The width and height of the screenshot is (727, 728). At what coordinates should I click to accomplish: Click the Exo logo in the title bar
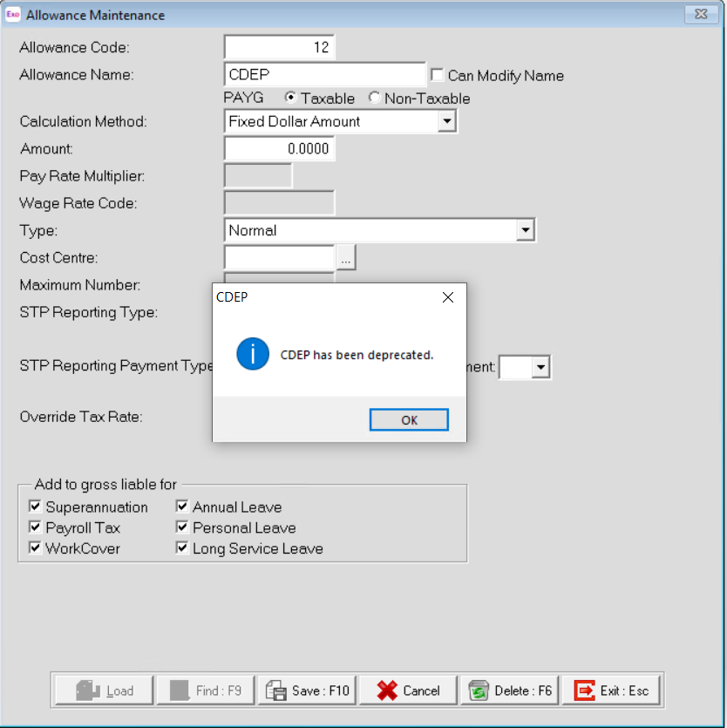tap(15, 15)
